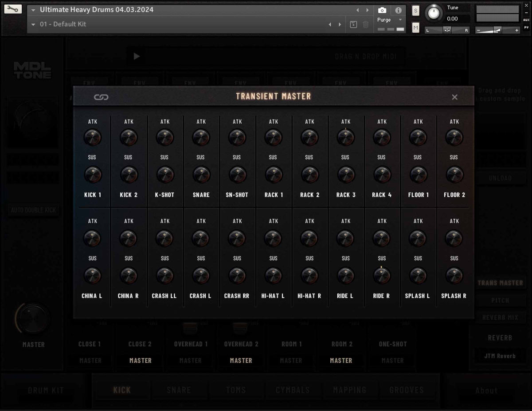Screen dimensions: 532x411
Task: Click the Reverb Mix button
Action: pos(500,318)
